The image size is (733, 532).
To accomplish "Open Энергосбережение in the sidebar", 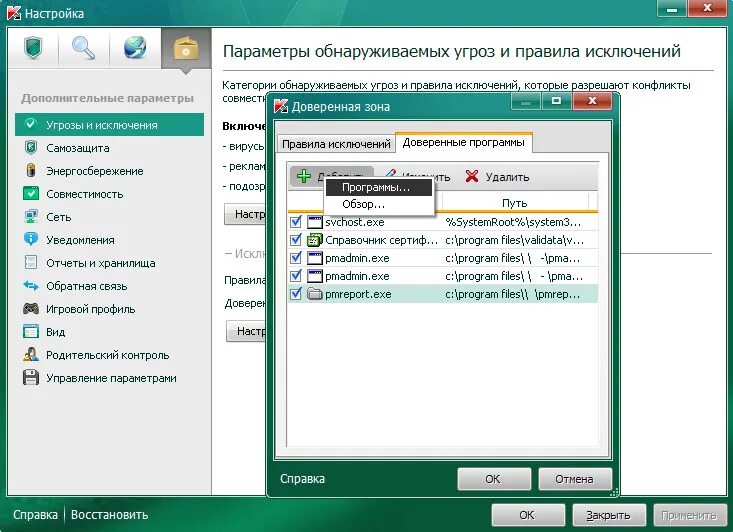I will 109,171.
